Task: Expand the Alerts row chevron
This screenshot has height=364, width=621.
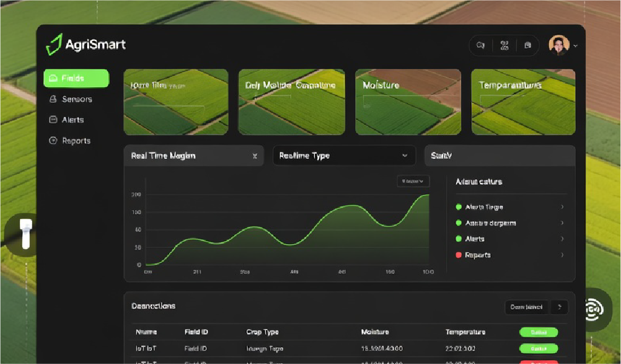Action: coord(562,239)
